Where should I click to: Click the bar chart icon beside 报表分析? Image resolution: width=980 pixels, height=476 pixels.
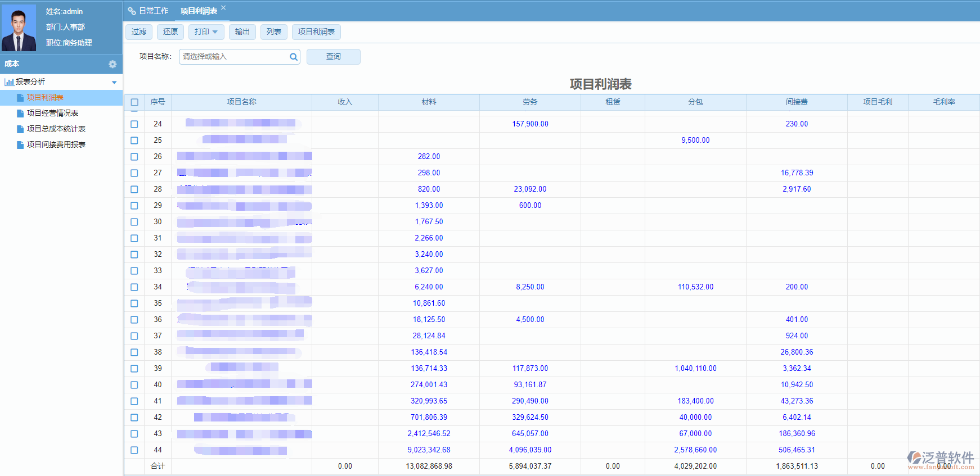pos(9,82)
